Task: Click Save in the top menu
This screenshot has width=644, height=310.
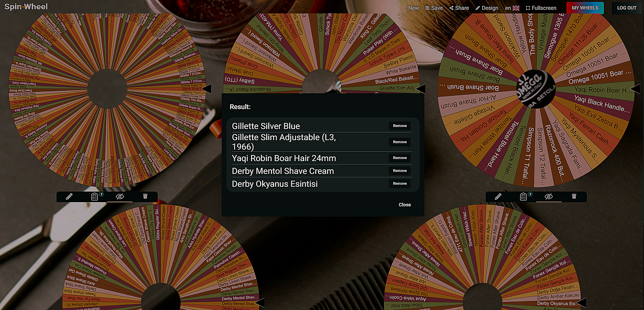Action: click(434, 8)
